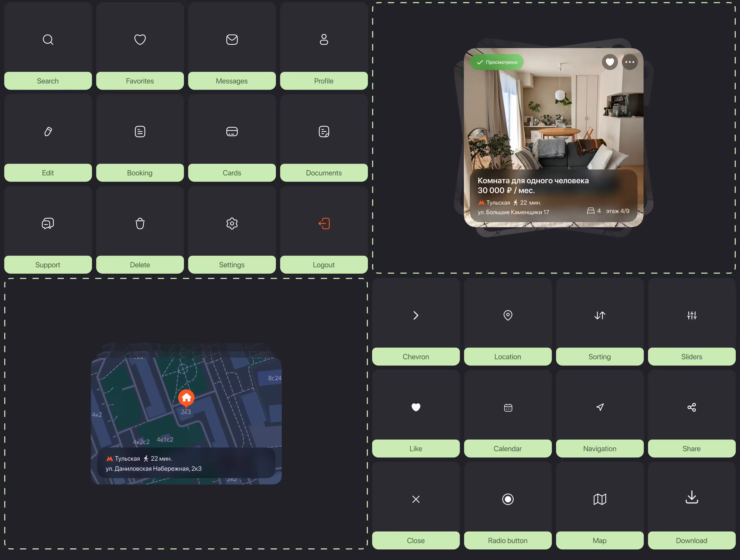Select the Radio button icon
Image resolution: width=740 pixels, height=560 pixels.
[508, 499]
